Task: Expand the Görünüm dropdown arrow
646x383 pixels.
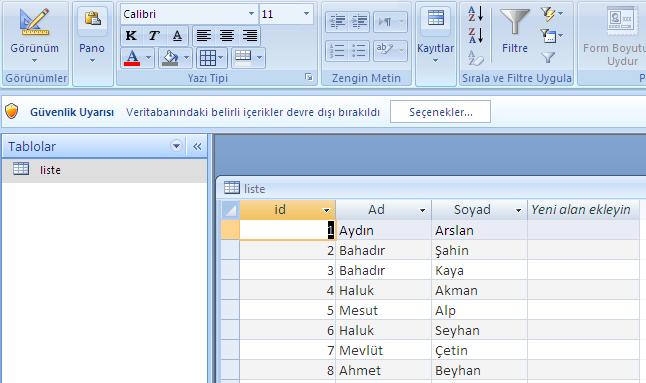Action: click(35, 61)
